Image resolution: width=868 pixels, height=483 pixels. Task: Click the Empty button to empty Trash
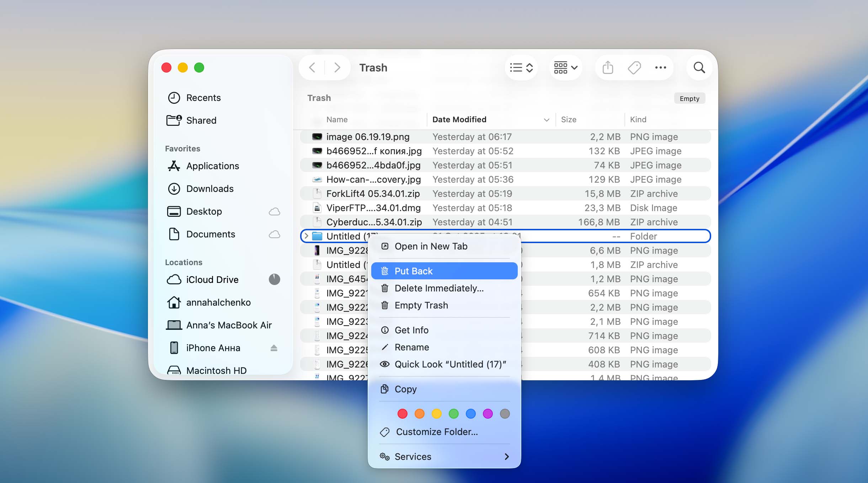689,98
